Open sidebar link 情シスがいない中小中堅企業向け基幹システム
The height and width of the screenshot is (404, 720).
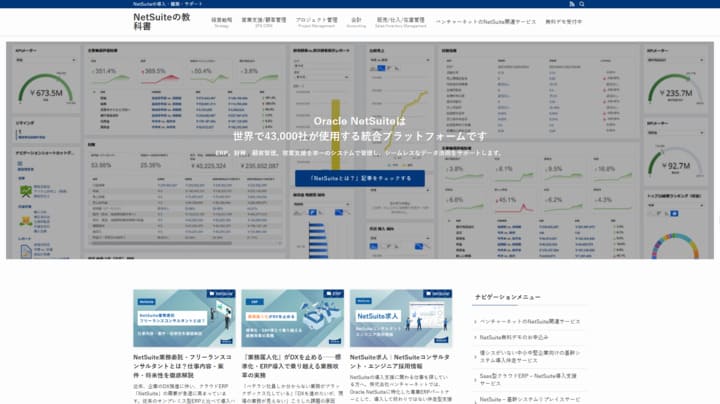point(530,356)
